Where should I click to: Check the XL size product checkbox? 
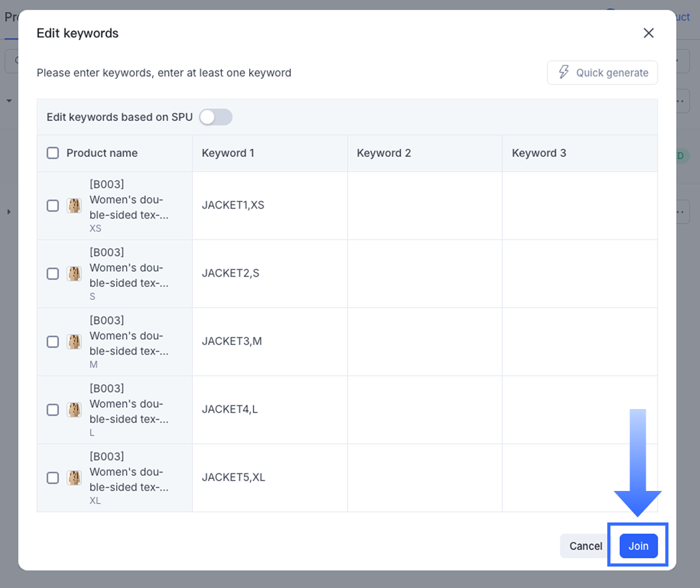pyautogui.click(x=53, y=478)
